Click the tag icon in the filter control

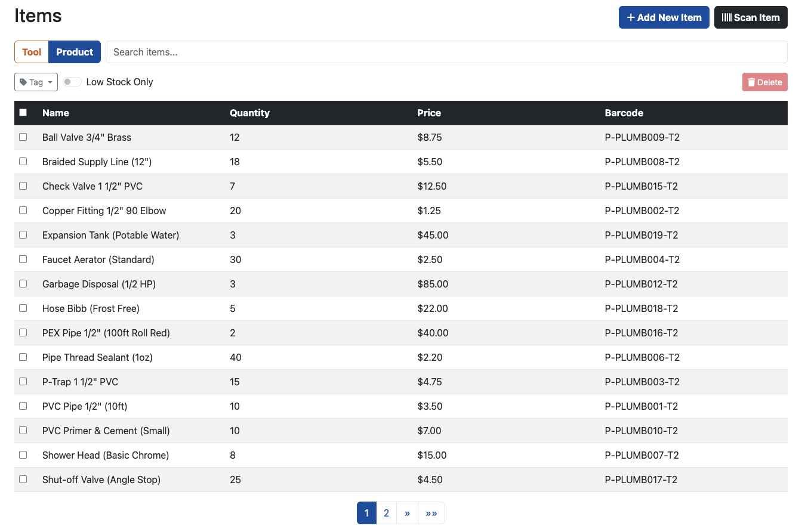tap(22, 82)
